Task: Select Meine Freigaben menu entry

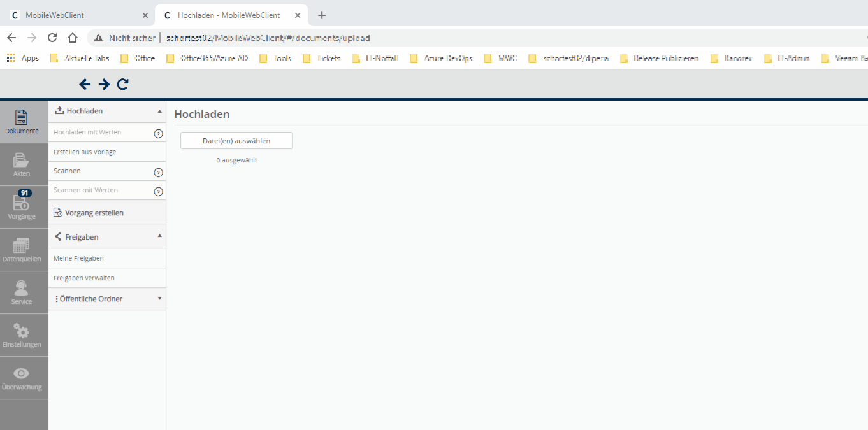Action: click(78, 259)
